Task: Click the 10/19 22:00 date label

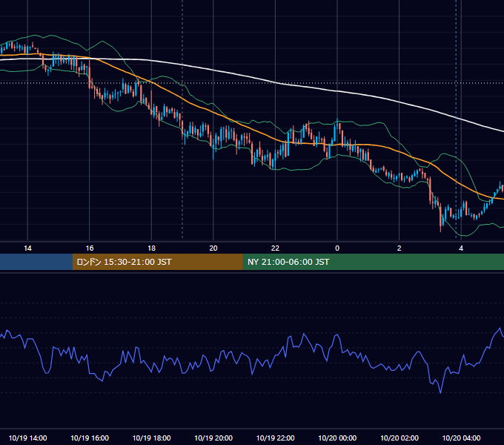Action: (275, 438)
